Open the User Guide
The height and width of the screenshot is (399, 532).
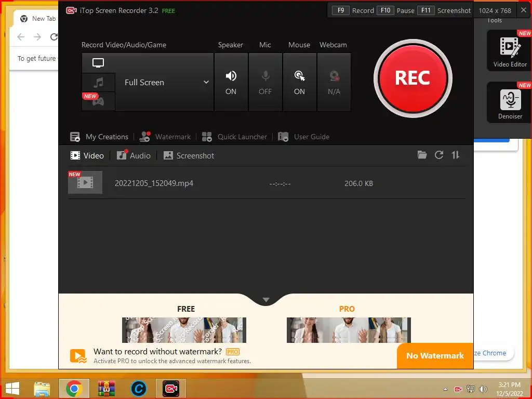[x=303, y=137]
